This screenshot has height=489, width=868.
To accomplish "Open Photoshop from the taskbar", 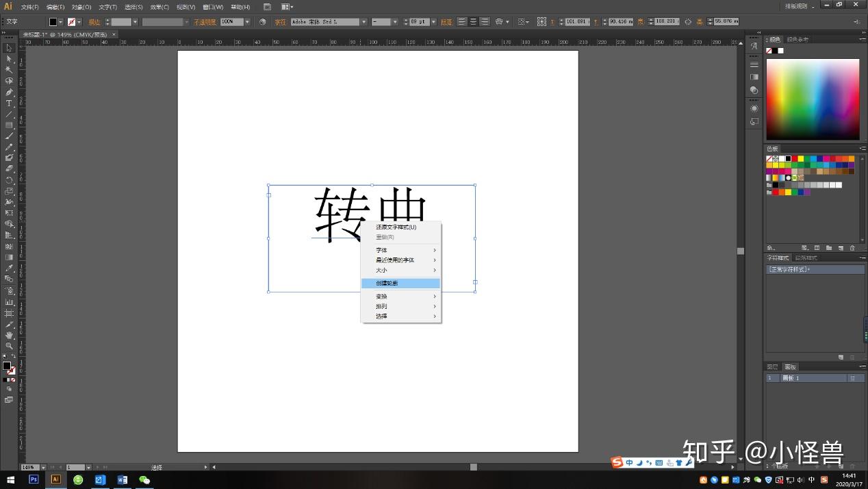I will pyautogui.click(x=34, y=480).
